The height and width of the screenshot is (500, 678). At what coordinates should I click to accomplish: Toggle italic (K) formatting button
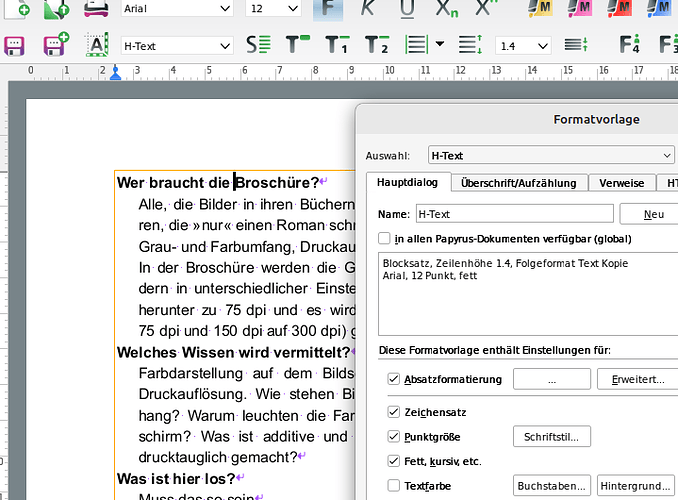pyautogui.click(x=368, y=8)
